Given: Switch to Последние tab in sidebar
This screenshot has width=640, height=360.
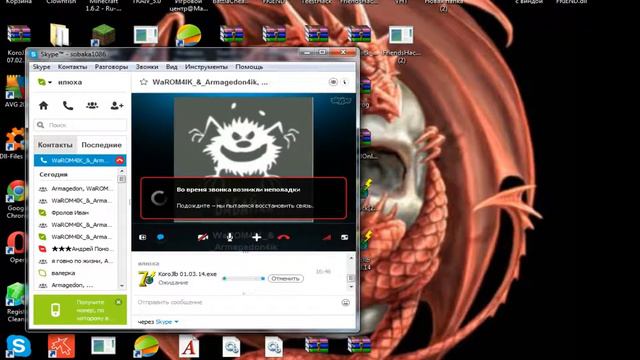Looking at the screenshot, I should point(102,145).
